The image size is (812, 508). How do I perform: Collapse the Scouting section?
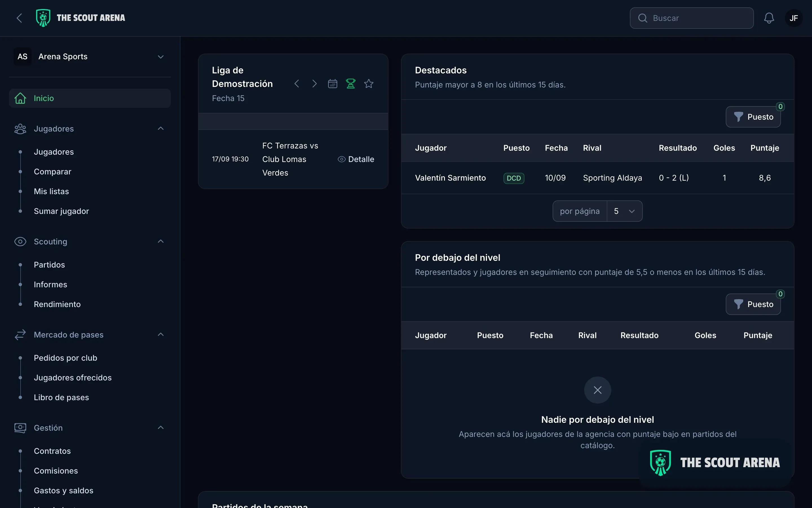pos(161,242)
